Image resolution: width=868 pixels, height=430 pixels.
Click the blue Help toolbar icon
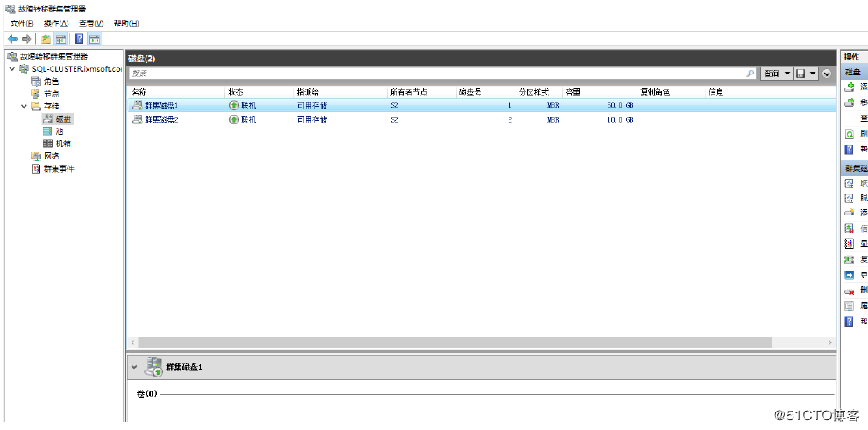click(80, 39)
